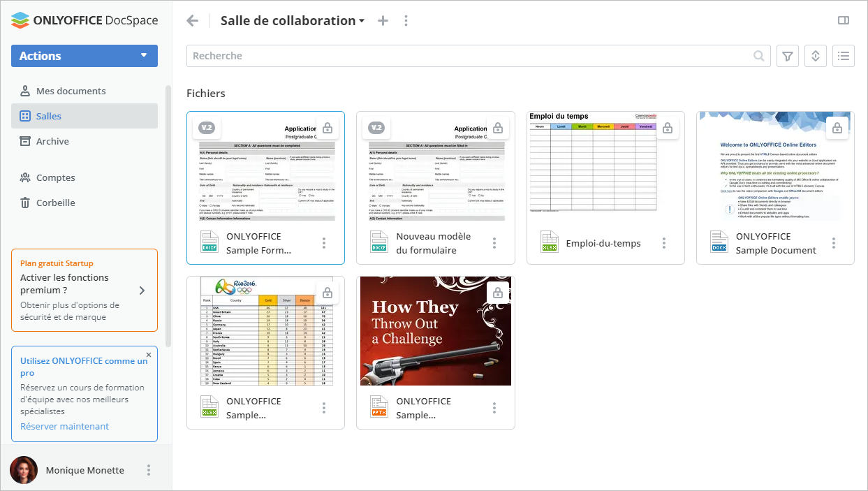This screenshot has height=491, width=868.
Task: Click lock icon on Nouveau modèle du formulaire tile
Action: point(498,128)
